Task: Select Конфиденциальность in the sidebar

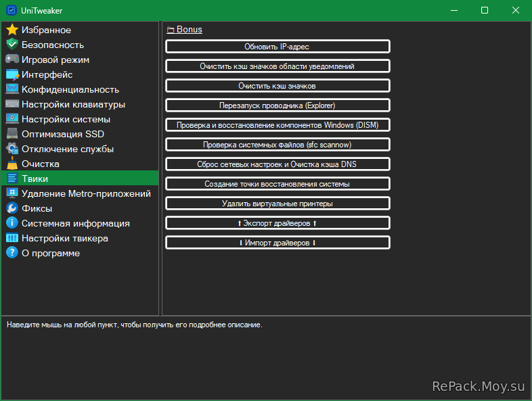Action: pos(70,89)
